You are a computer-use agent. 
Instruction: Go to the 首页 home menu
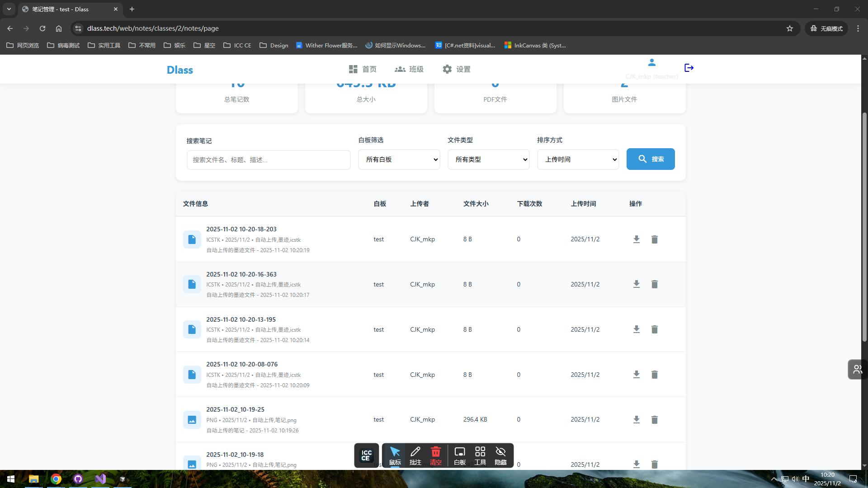pyautogui.click(x=363, y=69)
